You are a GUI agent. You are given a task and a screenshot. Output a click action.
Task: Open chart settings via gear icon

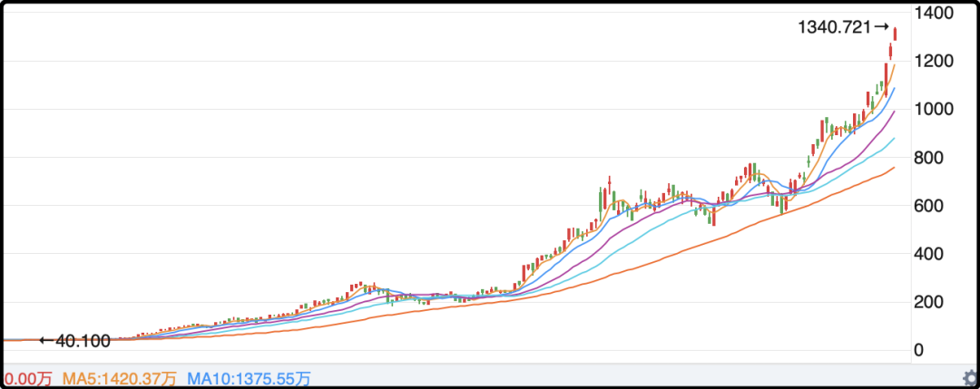pyautogui.click(x=971, y=378)
